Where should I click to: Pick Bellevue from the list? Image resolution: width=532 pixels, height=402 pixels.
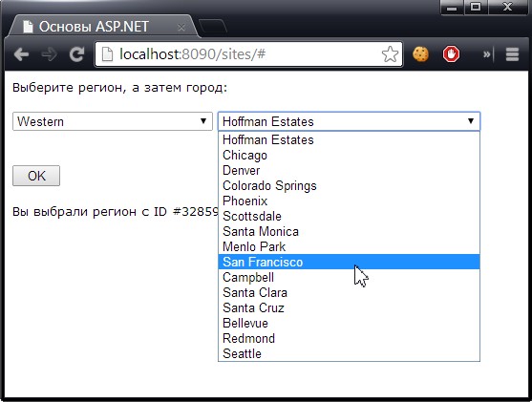pyautogui.click(x=349, y=323)
